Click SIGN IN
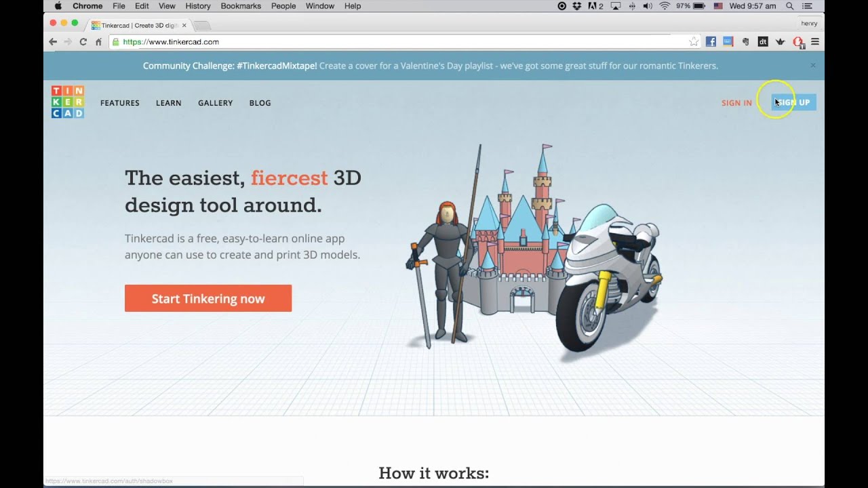This screenshot has width=868, height=488. point(736,103)
